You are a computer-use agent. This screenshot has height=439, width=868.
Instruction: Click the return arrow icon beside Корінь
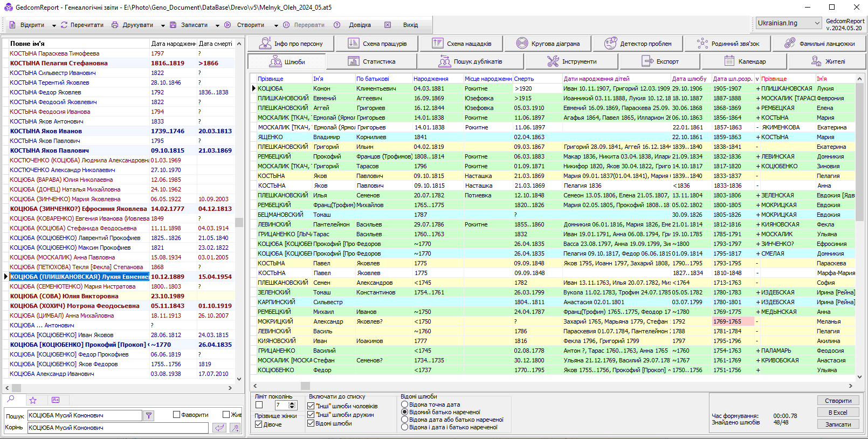tap(219, 428)
